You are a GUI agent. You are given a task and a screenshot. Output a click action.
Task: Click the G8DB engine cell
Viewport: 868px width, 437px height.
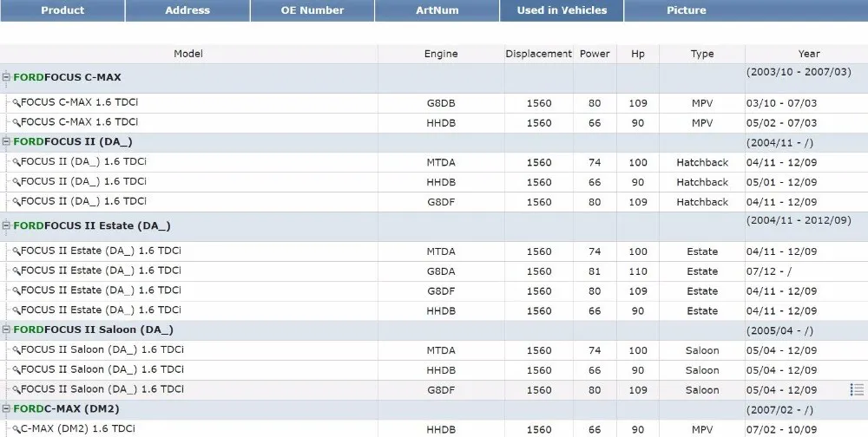point(441,103)
